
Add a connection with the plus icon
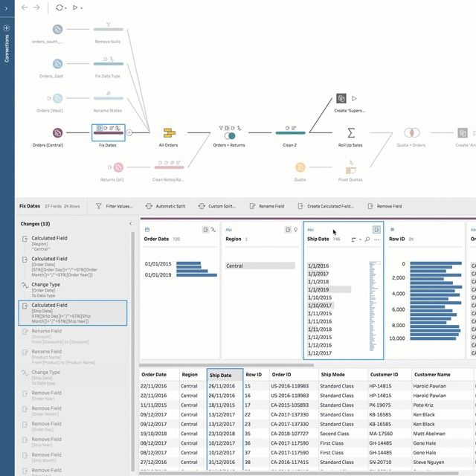click(7, 28)
